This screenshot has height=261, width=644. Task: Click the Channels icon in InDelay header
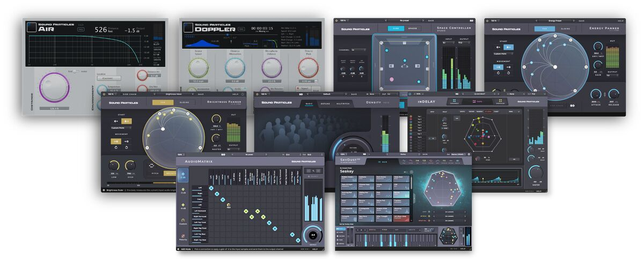(x=456, y=101)
